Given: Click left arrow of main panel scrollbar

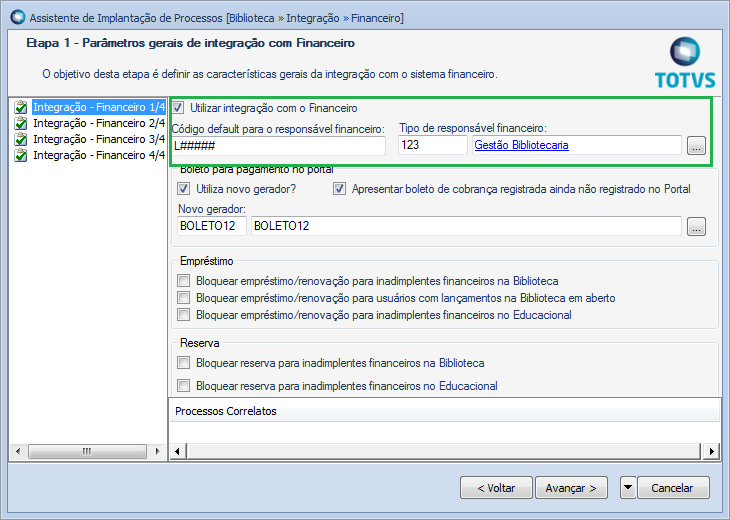Looking at the screenshot, I should [177, 451].
